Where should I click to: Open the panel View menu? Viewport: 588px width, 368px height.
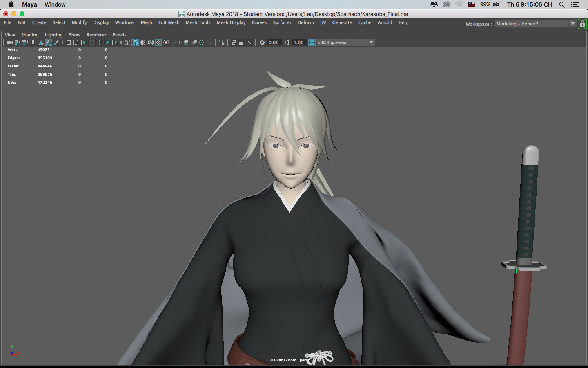(x=10, y=35)
